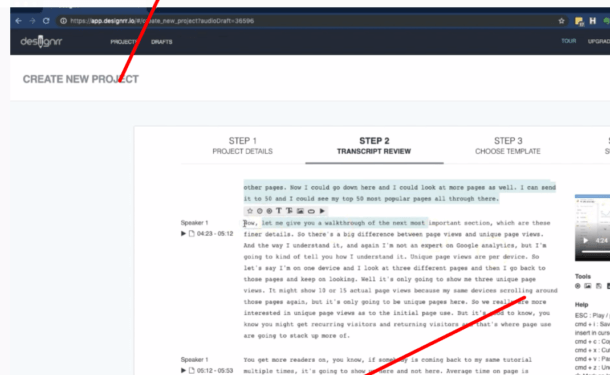
Task: Click the page icon beside 04:23 - 05:12
Action: click(x=191, y=233)
